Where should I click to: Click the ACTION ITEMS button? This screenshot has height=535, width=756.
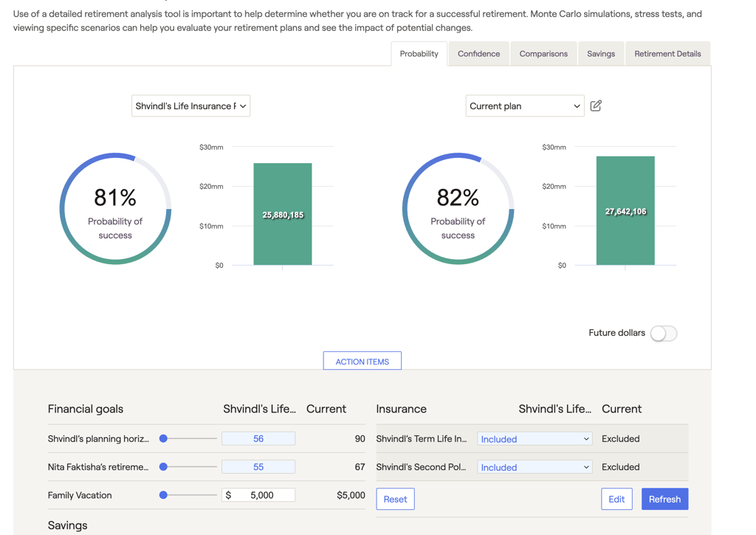pyautogui.click(x=362, y=362)
